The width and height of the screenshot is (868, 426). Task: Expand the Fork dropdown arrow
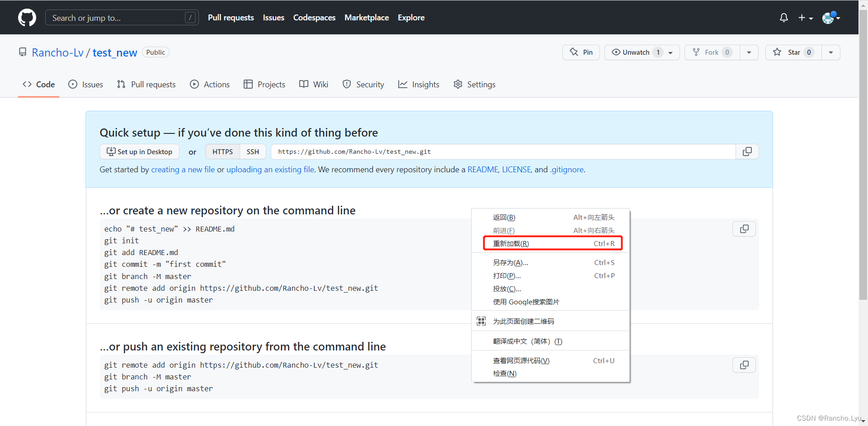pyautogui.click(x=749, y=52)
